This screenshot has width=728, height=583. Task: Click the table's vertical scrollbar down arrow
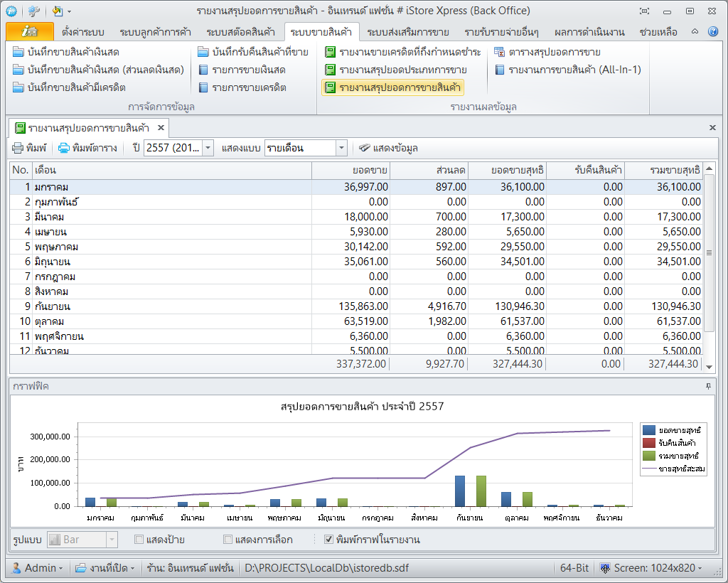(709, 367)
